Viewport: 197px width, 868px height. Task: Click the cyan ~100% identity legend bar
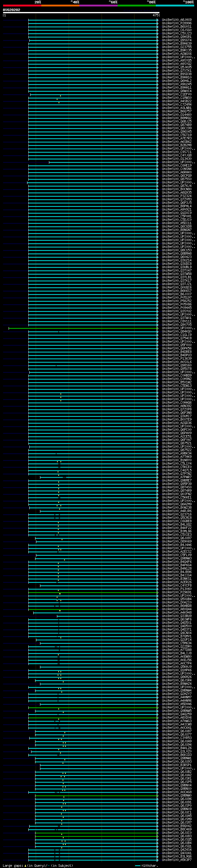[x=175, y=6]
